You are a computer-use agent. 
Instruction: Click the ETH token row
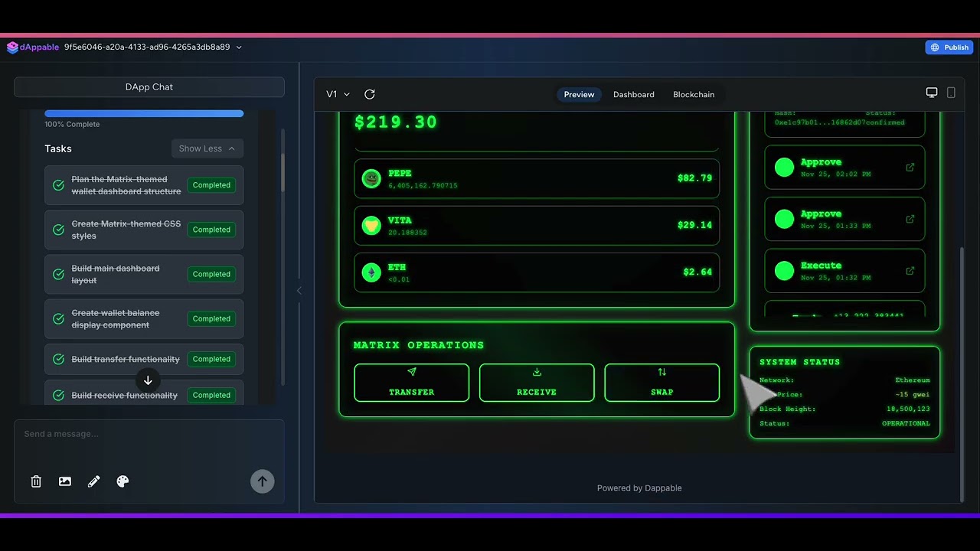coord(537,272)
